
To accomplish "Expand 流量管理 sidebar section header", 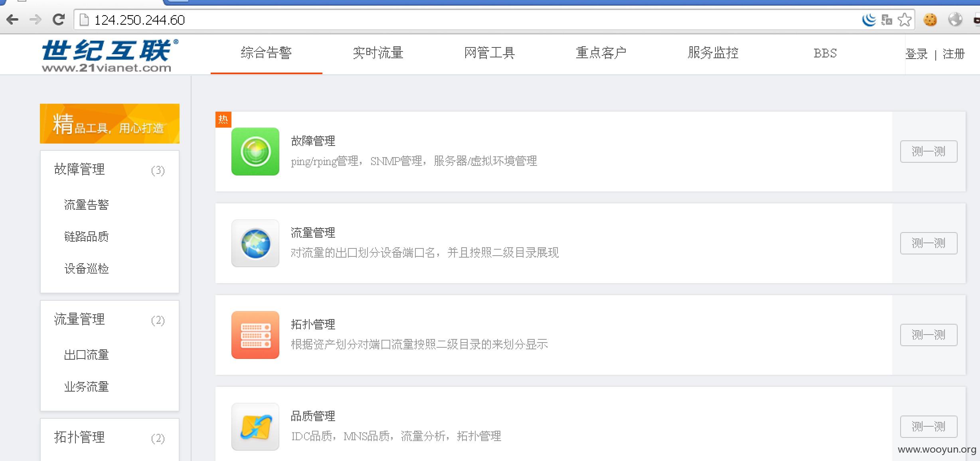I will tap(110, 319).
